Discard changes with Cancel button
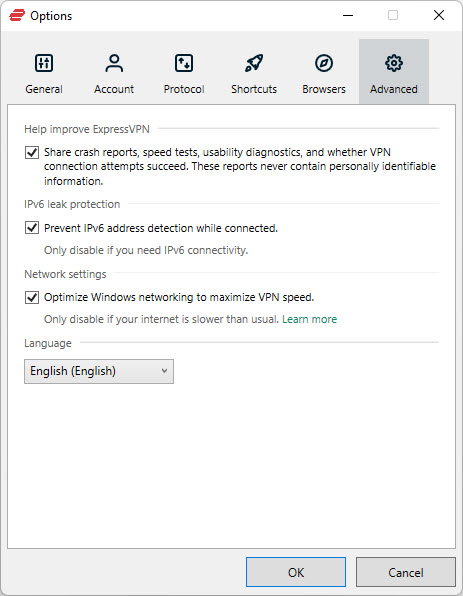The width and height of the screenshot is (463, 596). 406,572
